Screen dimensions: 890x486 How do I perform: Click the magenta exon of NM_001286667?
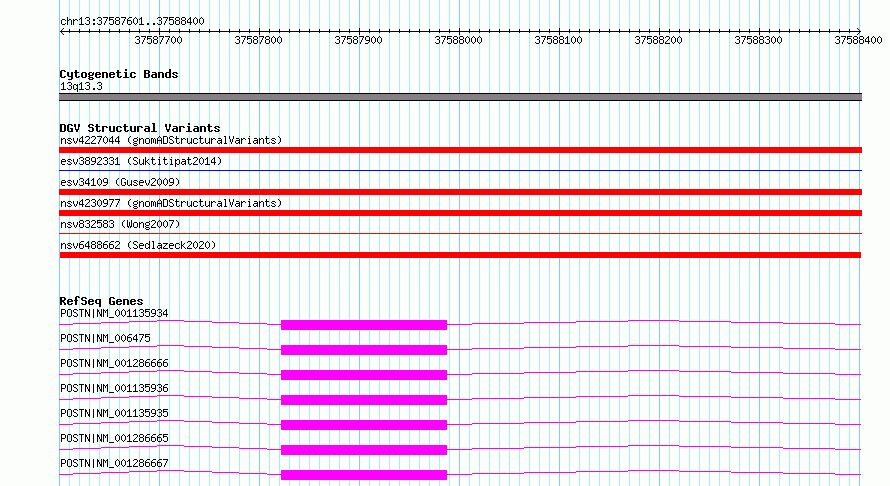(x=364, y=475)
